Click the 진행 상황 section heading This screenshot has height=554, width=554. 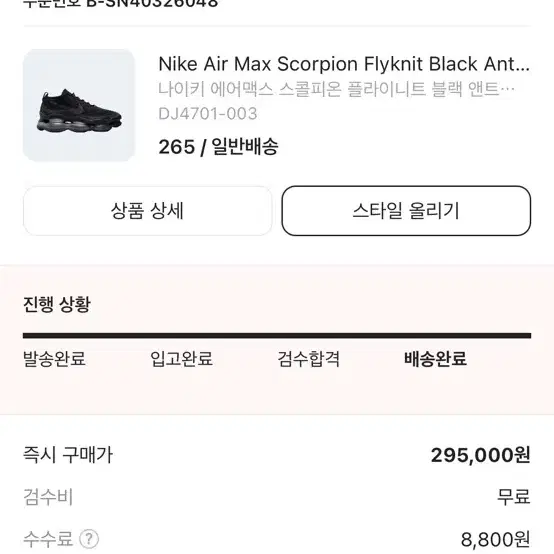[57, 304]
